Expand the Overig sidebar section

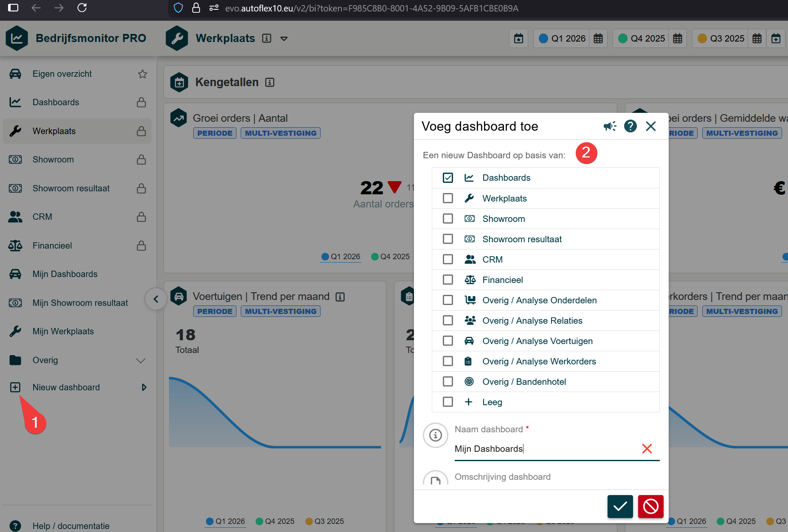141,361
